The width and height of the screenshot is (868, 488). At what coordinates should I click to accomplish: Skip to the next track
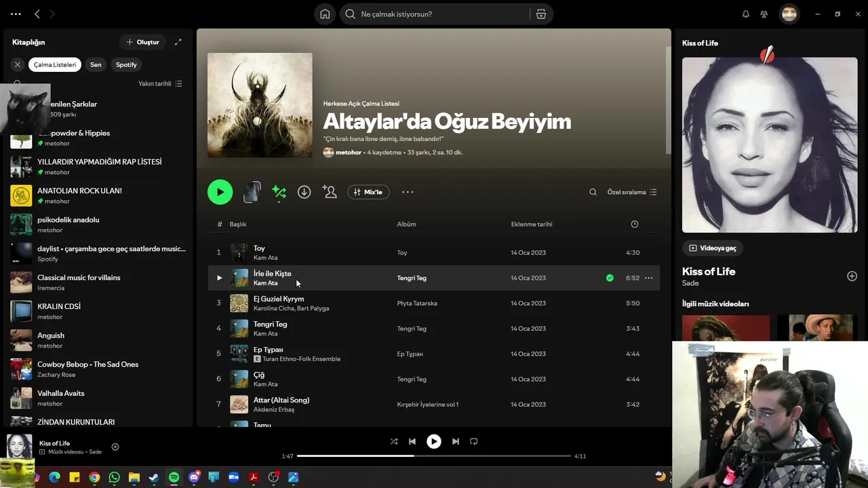coord(456,441)
